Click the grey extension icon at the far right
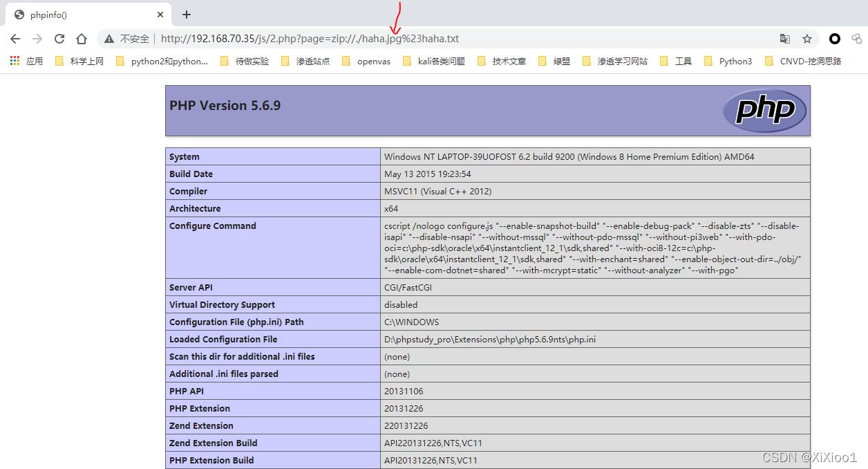Screen dimensions: 868x469 pyautogui.click(x=857, y=39)
